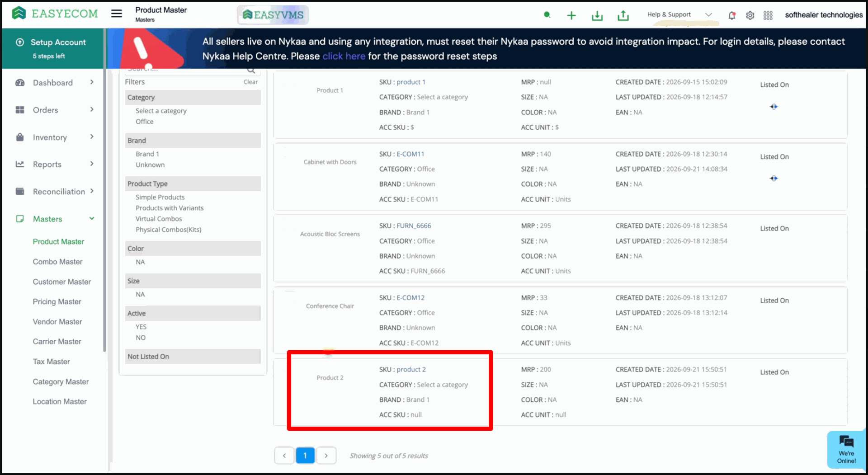
Task: Click the upload export icon
Action: pyautogui.click(x=623, y=15)
